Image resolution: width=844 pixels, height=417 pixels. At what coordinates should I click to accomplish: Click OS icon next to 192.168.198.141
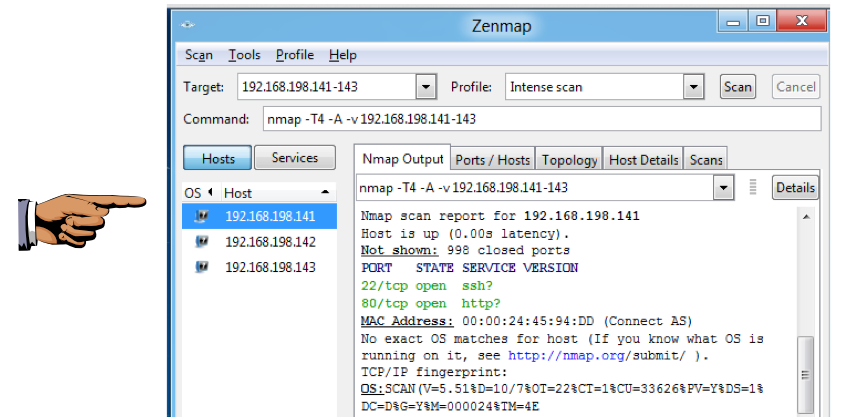pos(202,216)
